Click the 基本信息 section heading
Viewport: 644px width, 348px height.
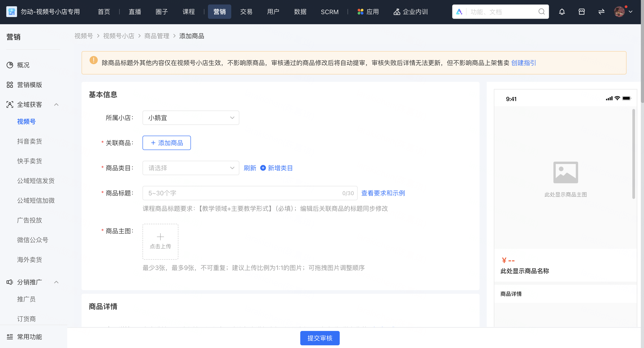(x=103, y=95)
